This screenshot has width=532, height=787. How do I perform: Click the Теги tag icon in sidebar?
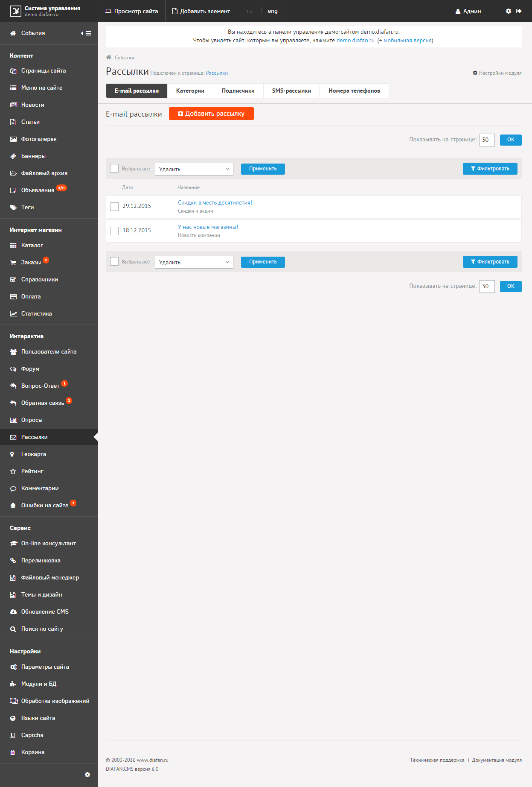coord(13,208)
